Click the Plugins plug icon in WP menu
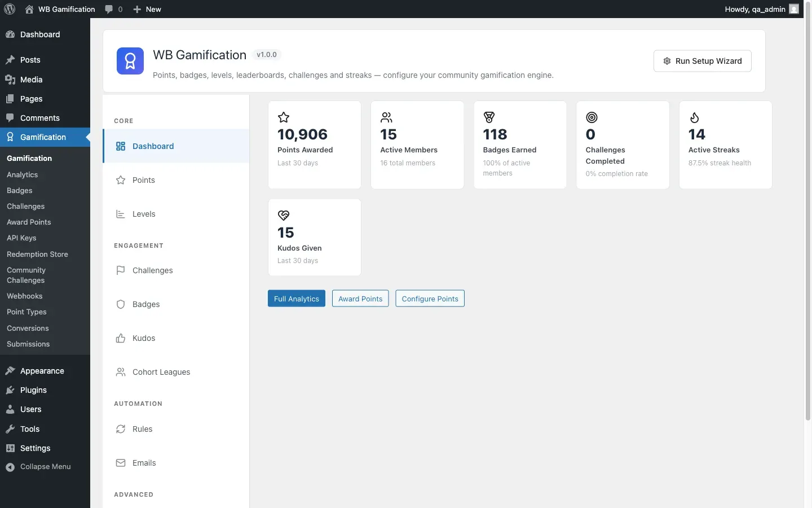Image resolution: width=812 pixels, height=508 pixels. [10, 390]
